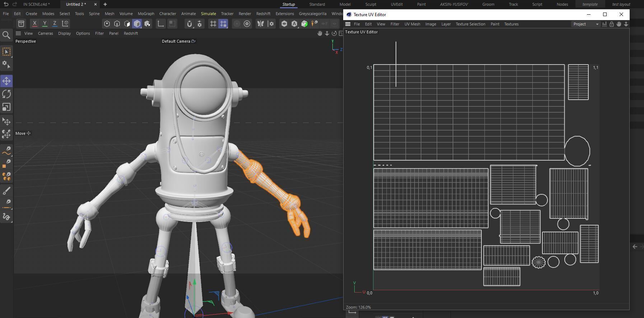Click the asset browser box icon
This screenshot has height=318, width=644.
pos(21,24)
